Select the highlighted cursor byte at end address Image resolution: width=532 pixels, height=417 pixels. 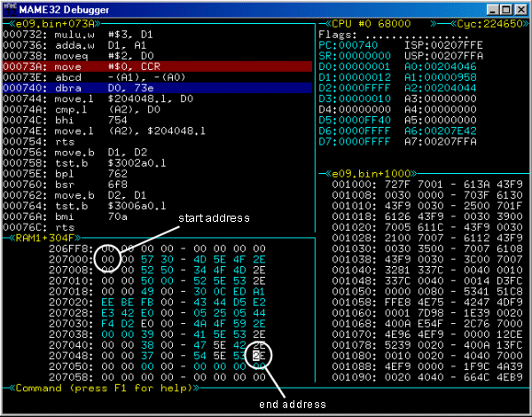pos(257,356)
